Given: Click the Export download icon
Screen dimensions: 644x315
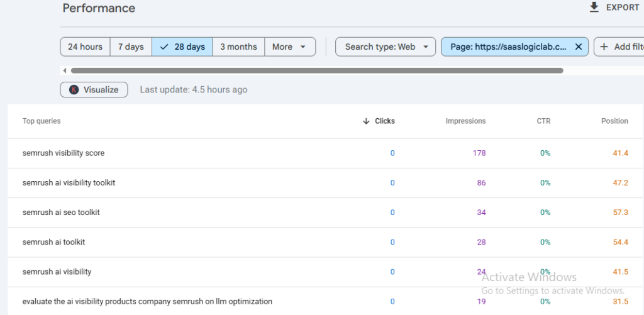Looking at the screenshot, I should (594, 8).
